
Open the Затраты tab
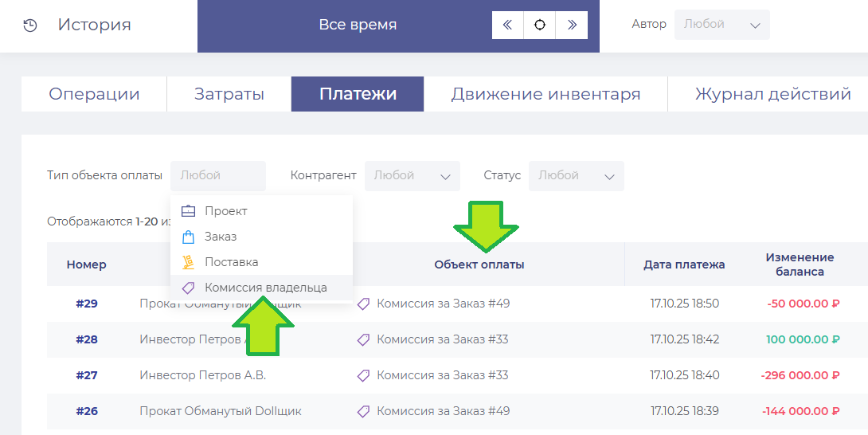pos(229,94)
